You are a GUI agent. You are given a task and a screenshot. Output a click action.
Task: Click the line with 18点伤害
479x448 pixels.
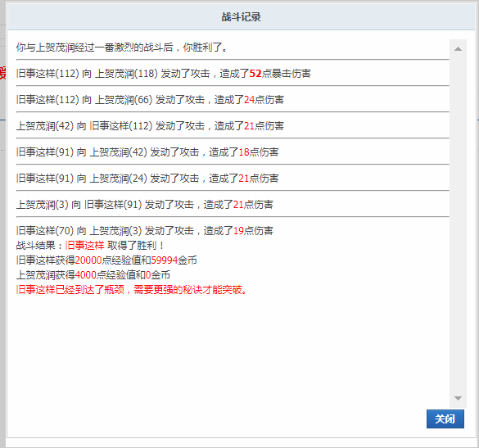coord(147,152)
